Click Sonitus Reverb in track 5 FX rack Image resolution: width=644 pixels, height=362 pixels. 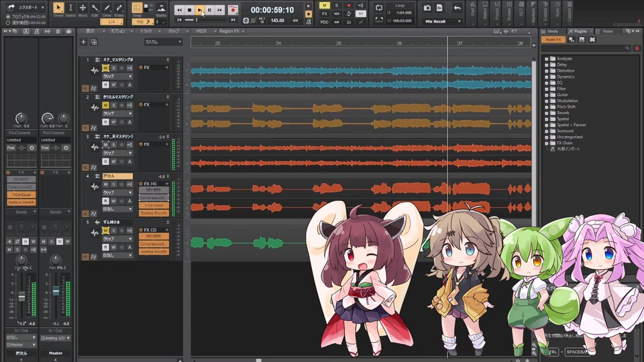[x=154, y=251]
